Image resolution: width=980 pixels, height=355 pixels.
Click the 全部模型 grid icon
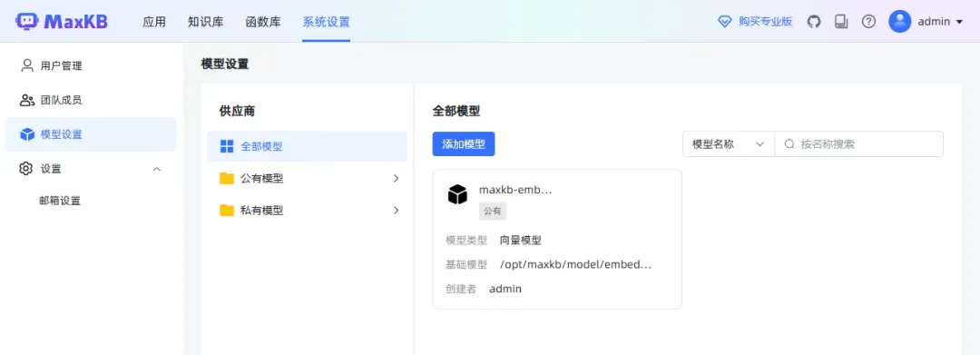[x=227, y=146]
